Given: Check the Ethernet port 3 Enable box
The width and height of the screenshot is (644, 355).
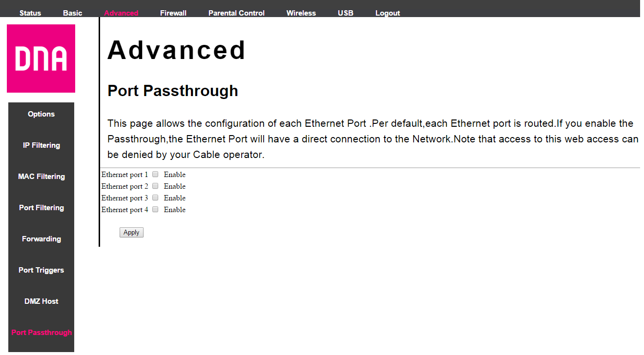Looking at the screenshot, I should [x=155, y=197].
